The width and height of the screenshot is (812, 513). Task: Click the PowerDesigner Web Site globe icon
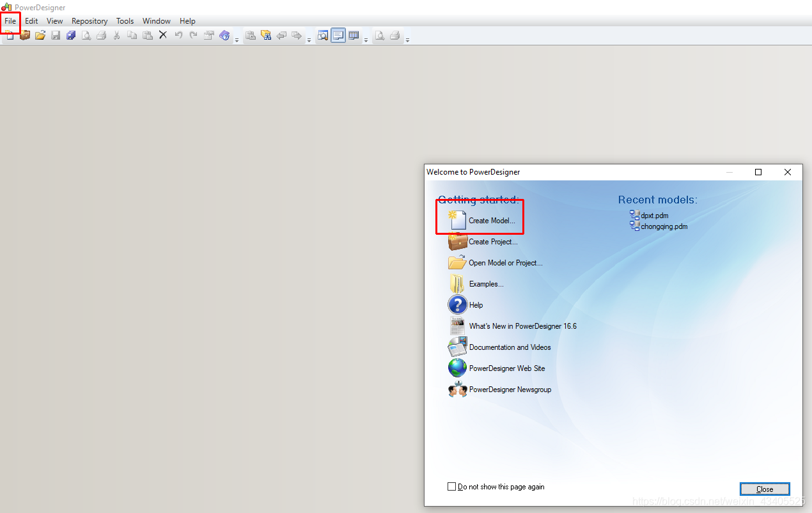[x=458, y=368]
